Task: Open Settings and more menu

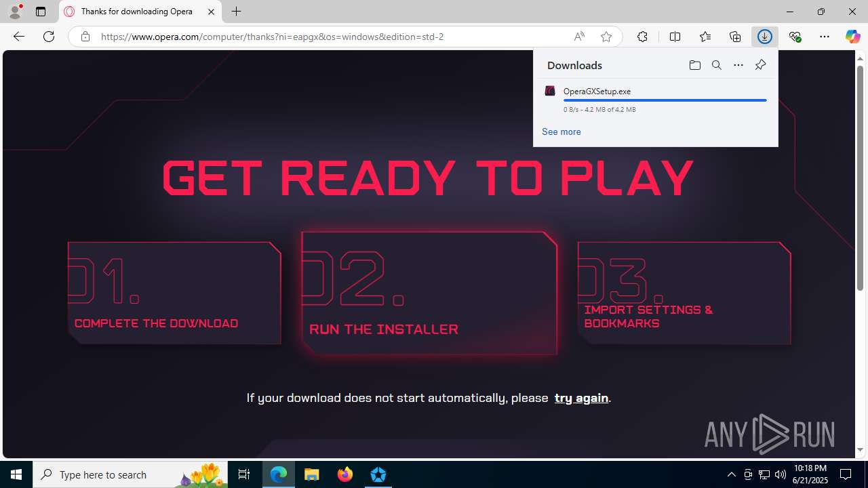Action: click(x=825, y=37)
